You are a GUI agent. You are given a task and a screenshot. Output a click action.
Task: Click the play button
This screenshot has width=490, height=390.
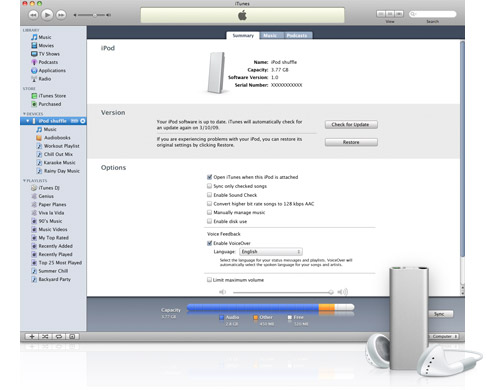(x=47, y=15)
